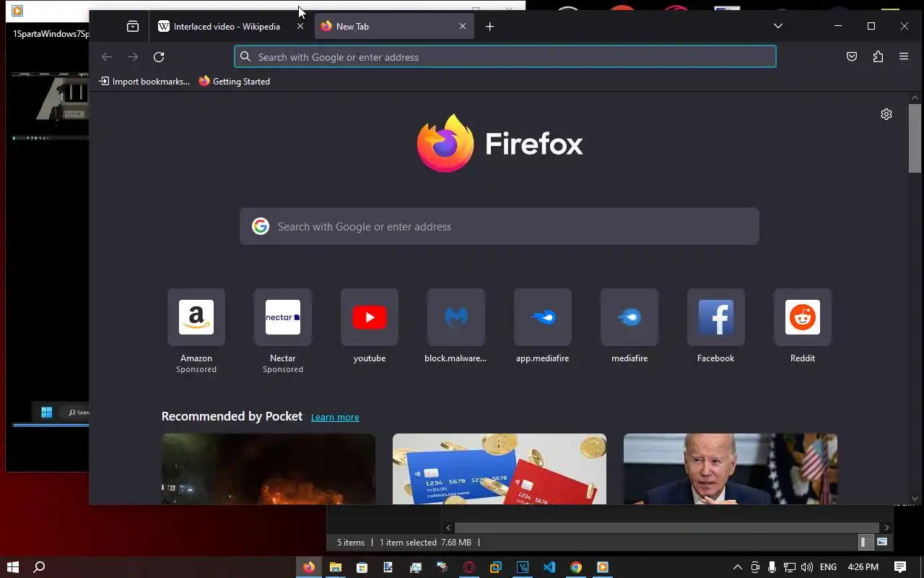Open Pocket story with fire image
924x578 pixels.
pos(269,469)
